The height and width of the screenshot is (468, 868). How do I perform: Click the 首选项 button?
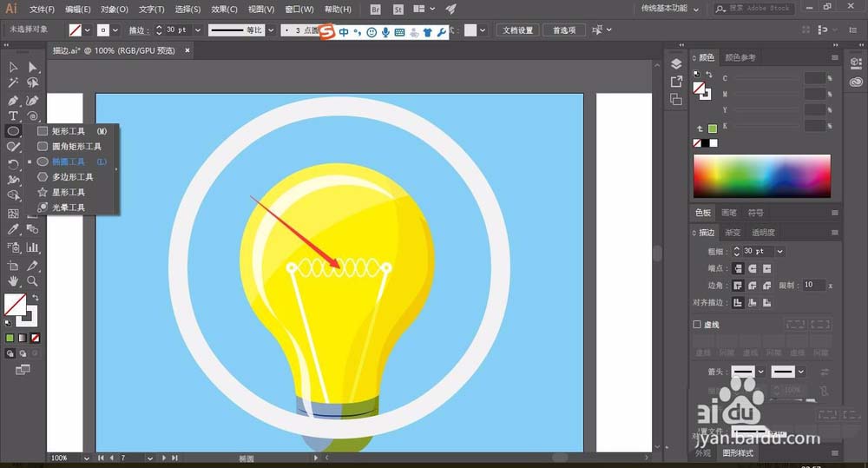564,30
